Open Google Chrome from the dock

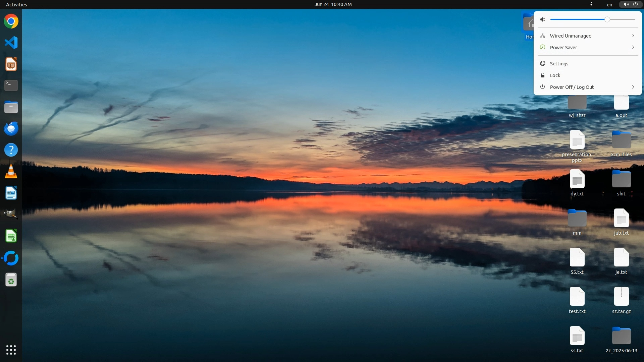(x=11, y=21)
